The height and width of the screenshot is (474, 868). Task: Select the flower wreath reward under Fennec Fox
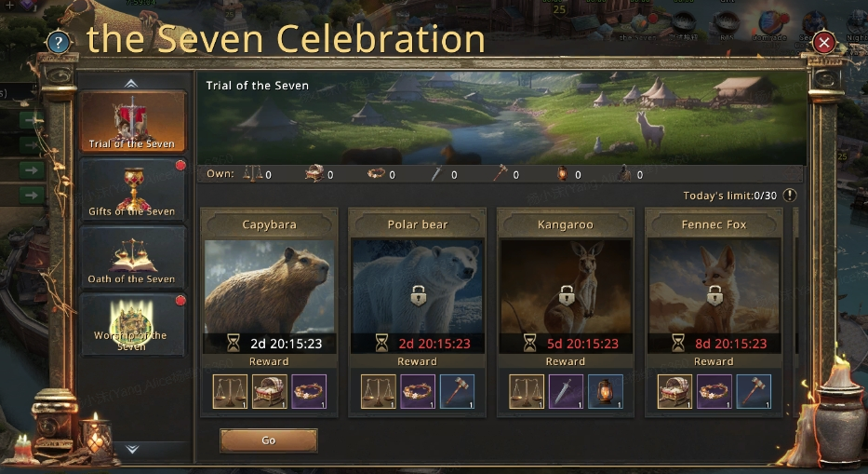click(714, 391)
